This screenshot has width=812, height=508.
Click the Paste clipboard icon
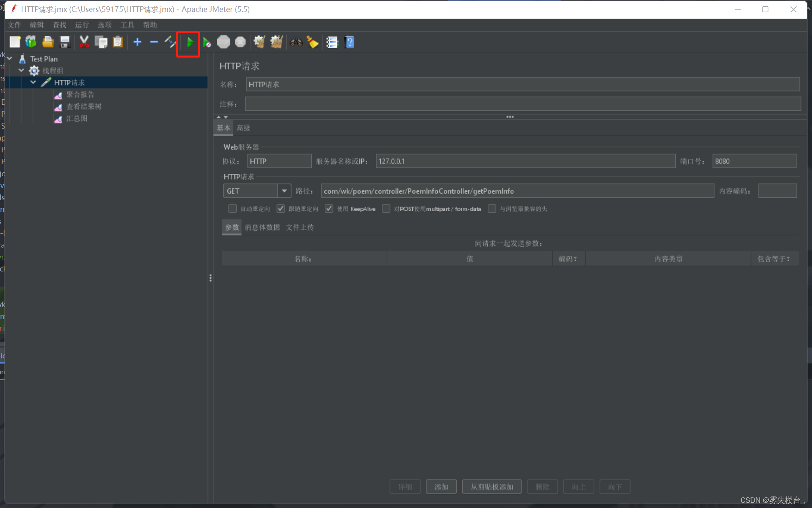[118, 42]
